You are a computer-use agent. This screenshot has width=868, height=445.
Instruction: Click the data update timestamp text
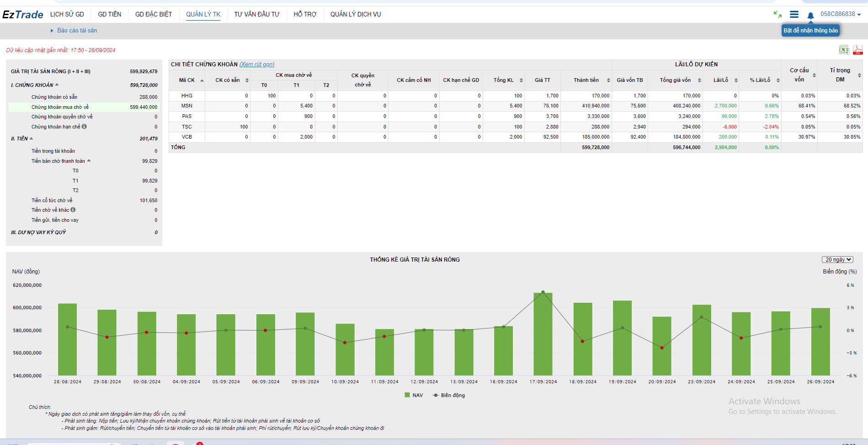(61, 50)
